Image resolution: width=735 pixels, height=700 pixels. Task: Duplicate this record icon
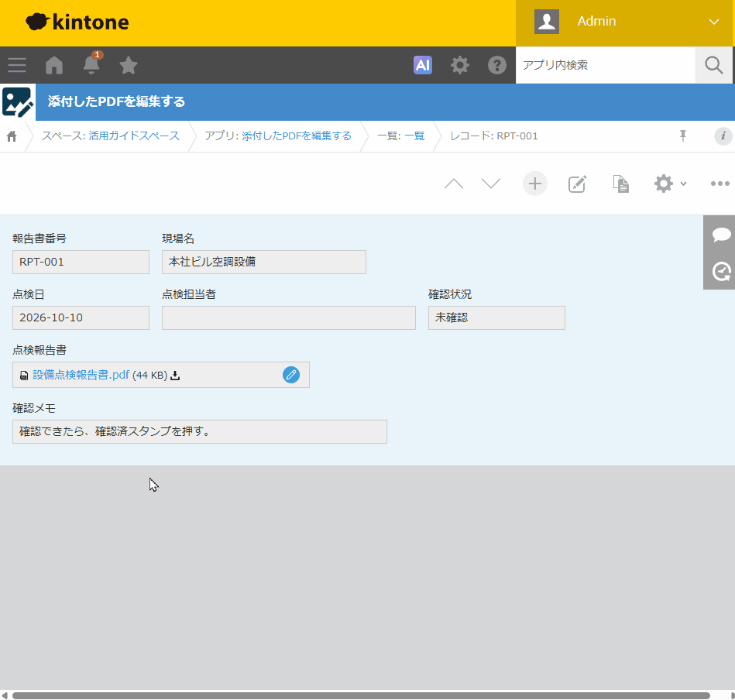pyautogui.click(x=620, y=184)
